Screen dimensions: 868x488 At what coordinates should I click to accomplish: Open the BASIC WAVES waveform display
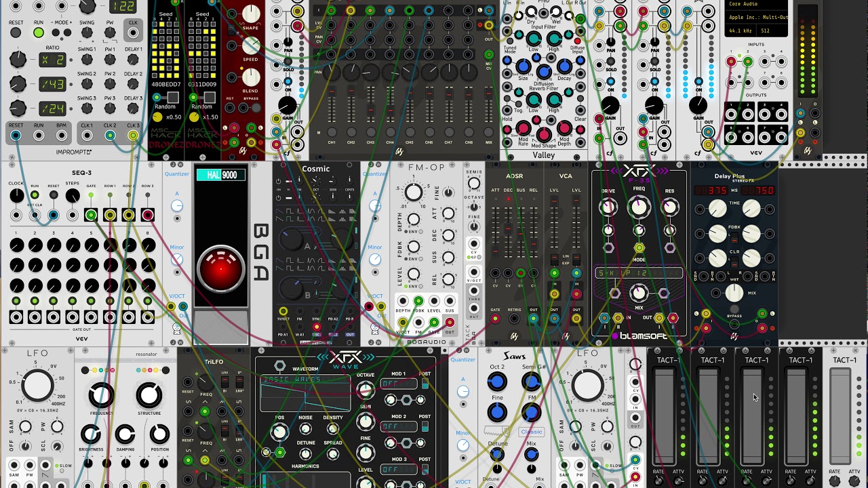coord(305,392)
